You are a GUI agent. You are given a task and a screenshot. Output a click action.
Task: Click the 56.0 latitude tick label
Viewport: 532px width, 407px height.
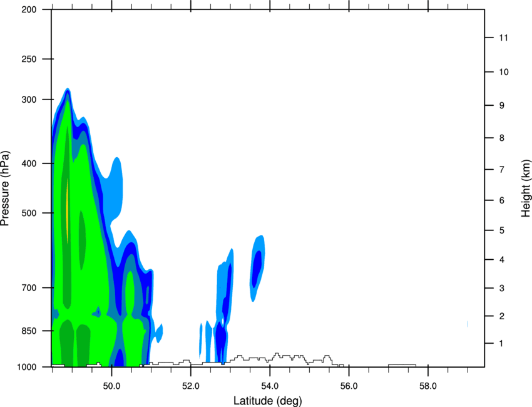coord(349,386)
